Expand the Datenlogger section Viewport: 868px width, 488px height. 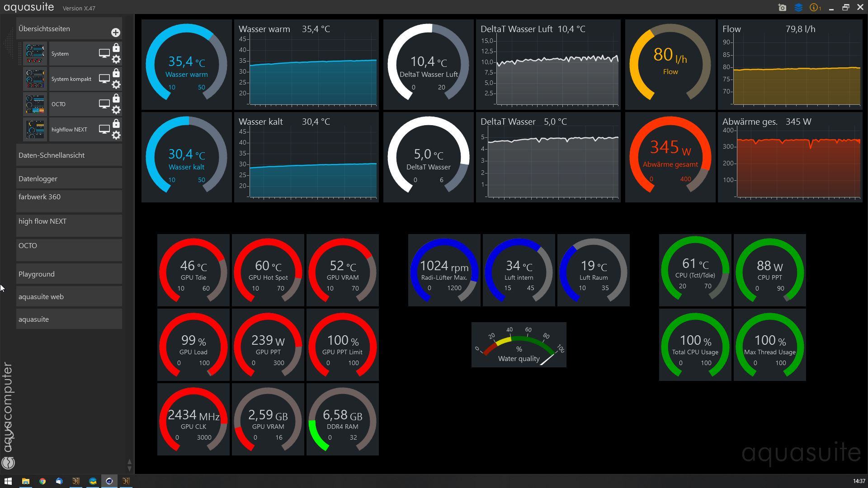point(69,179)
